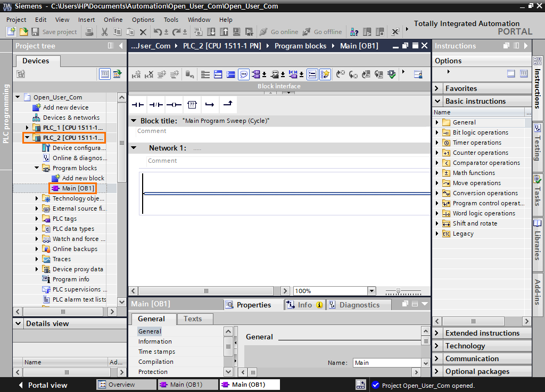Redo the last action
Screen dimensions: 545x392
(177, 32)
